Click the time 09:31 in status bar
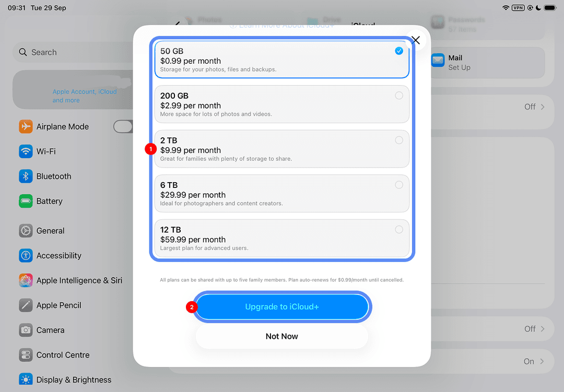The image size is (564, 392). (x=17, y=7)
